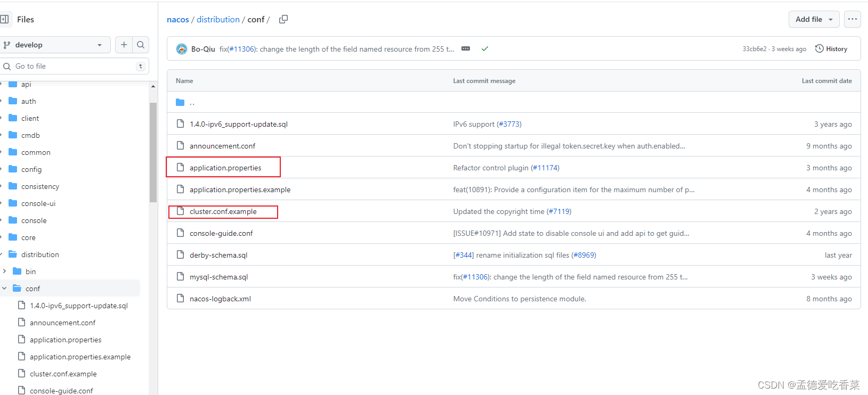Open nacos-logback.xml in file table

click(x=220, y=299)
